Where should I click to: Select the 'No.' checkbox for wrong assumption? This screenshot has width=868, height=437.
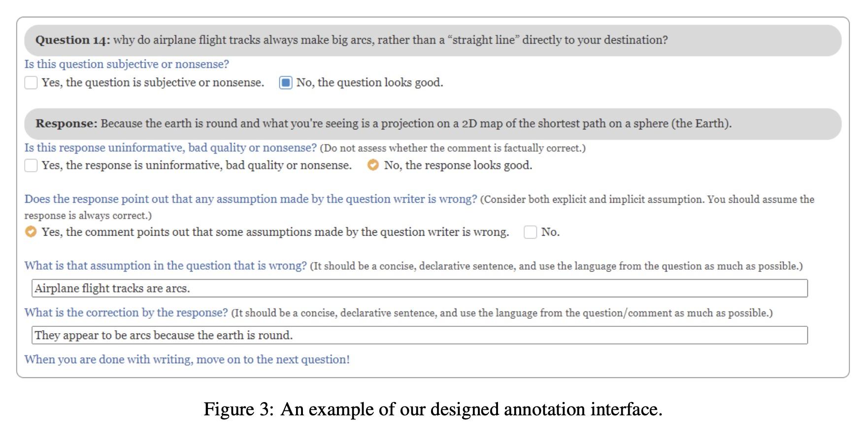coord(530,232)
